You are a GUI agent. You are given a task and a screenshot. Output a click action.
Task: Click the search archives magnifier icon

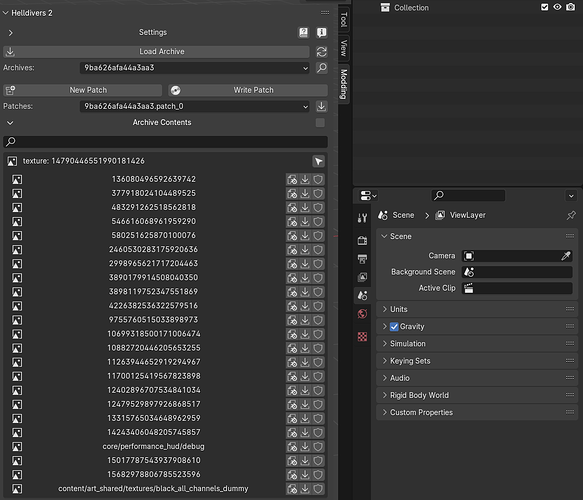pos(322,68)
